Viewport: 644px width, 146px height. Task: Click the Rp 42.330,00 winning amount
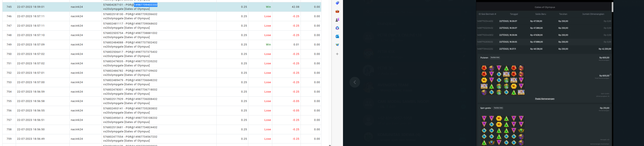tap(605, 49)
